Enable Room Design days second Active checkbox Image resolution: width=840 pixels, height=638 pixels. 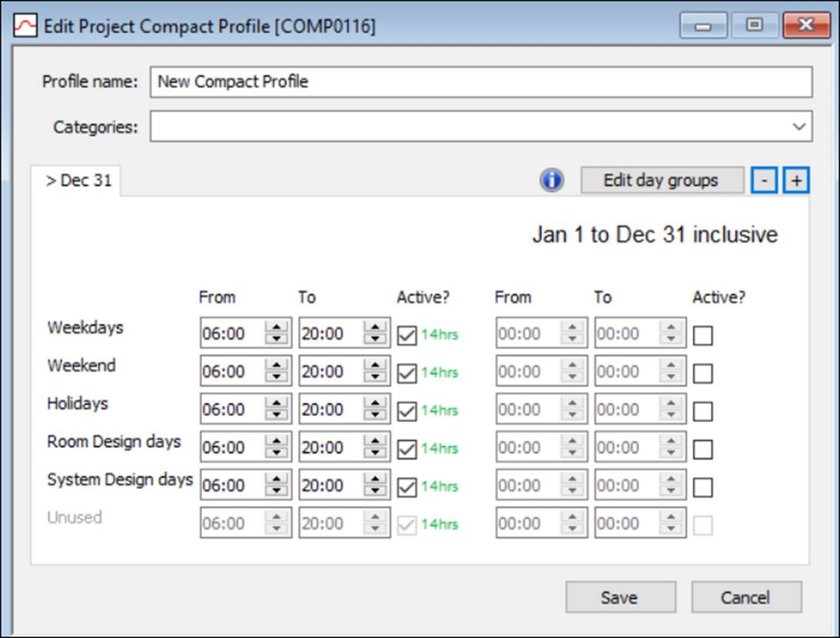click(702, 450)
